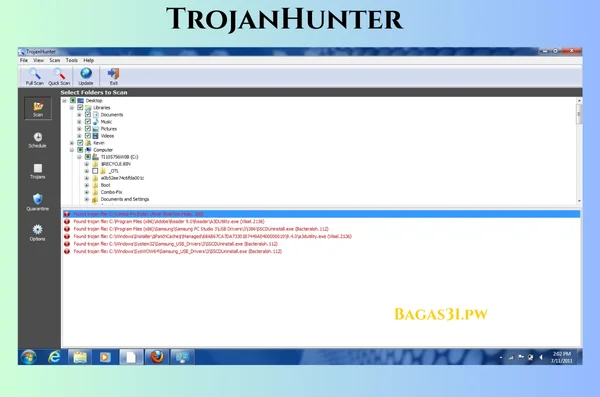Start a Full Scan from the toolbar
Image resolution: width=600 pixels, height=397 pixels.
34,76
